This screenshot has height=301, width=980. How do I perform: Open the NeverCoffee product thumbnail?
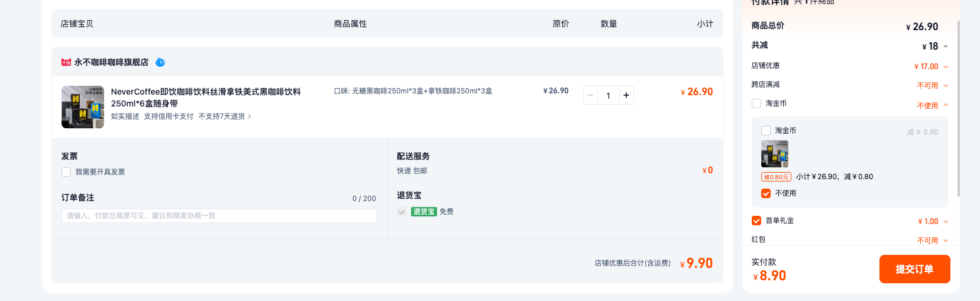83,107
